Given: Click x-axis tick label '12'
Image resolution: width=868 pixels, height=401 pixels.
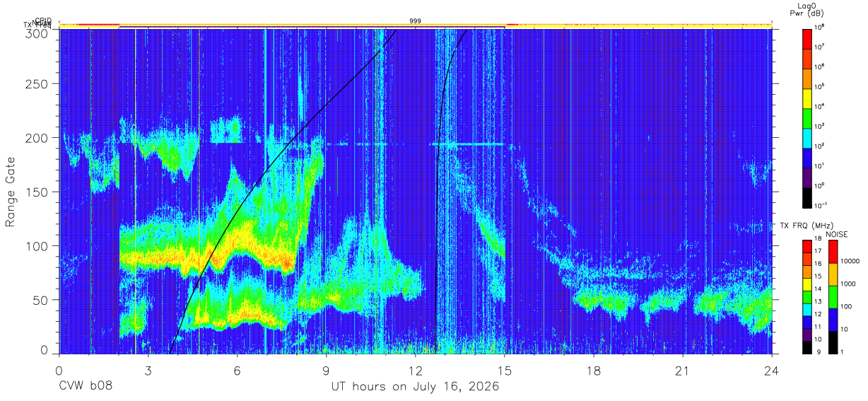Looking at the screenshot, I should coord(416,371).
